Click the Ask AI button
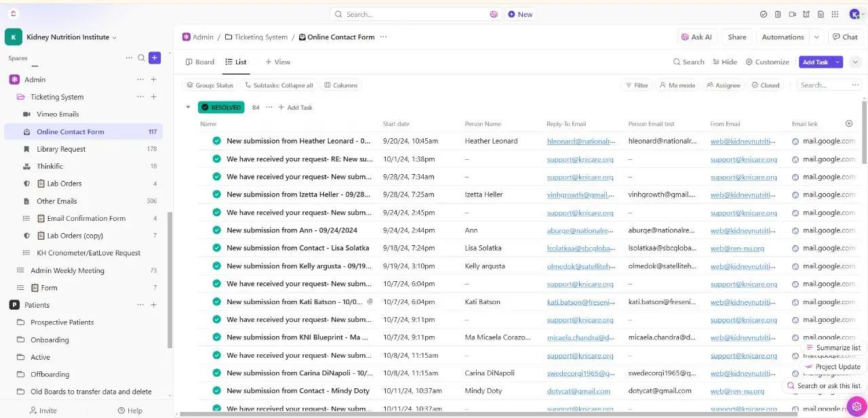 click(x=696, y=37)
